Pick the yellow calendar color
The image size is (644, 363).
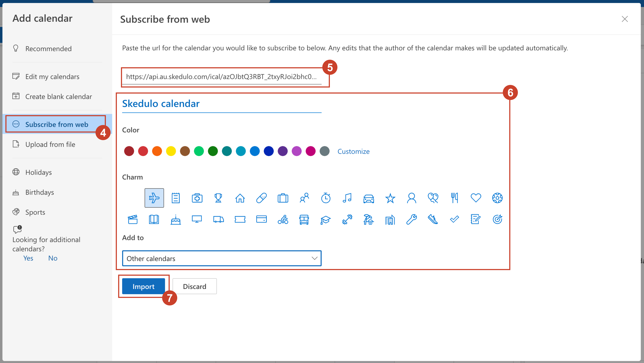[x=171, y=151]
